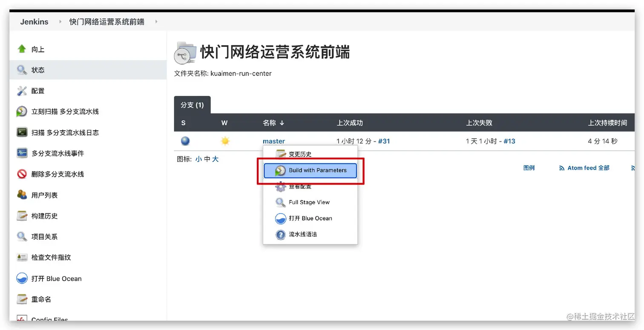The height and width of the screenshot is (330, 644).
Task: Click the green up arrow icon
Action: click(22, 49)
